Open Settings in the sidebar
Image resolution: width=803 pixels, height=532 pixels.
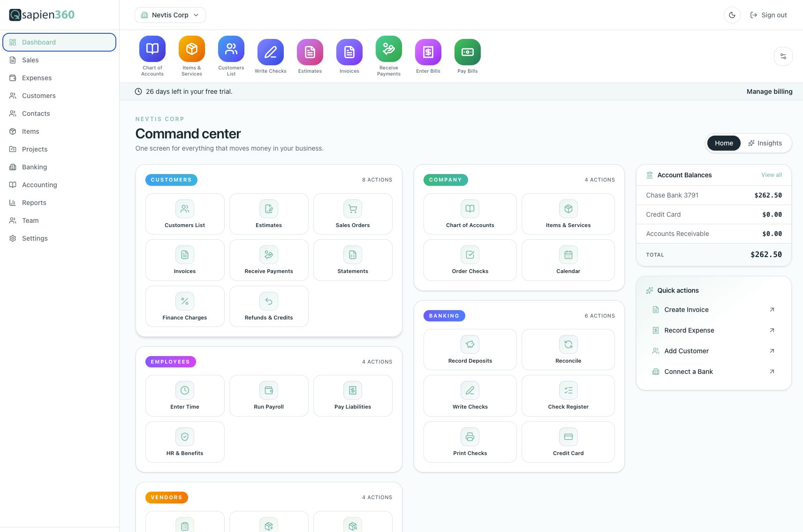(60, 238)
